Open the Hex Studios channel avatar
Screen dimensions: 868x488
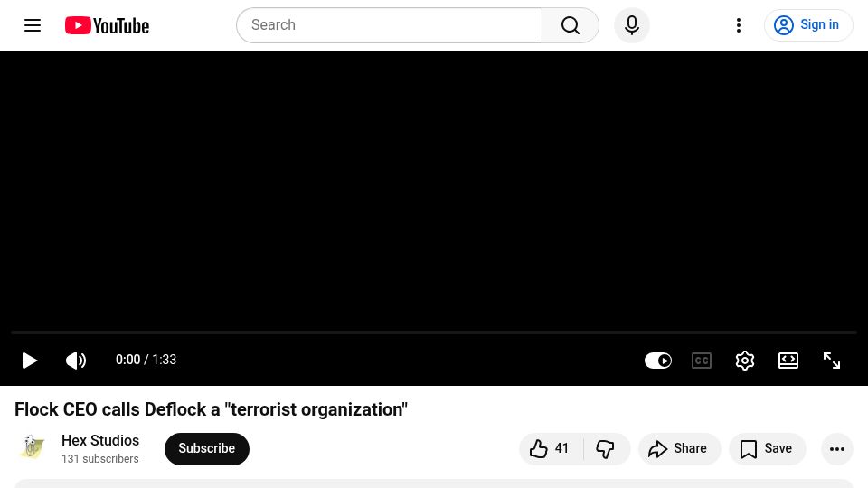pos(33,447)
